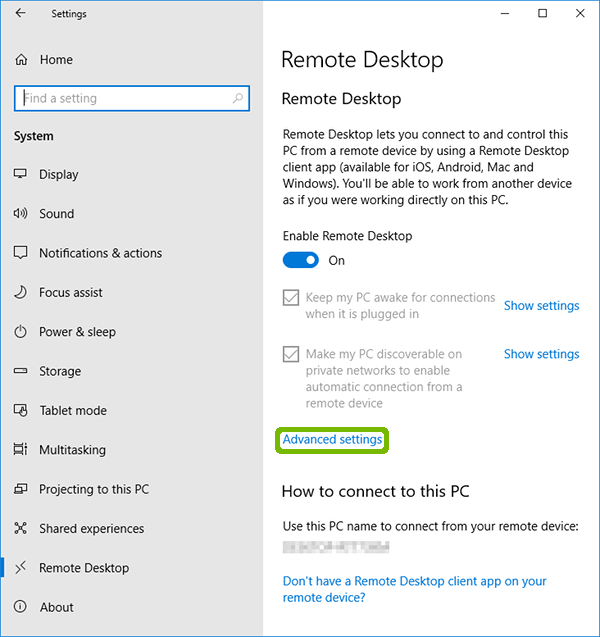
Task: Click Show settings beside Keep PC awake
Action: point(542,306)
